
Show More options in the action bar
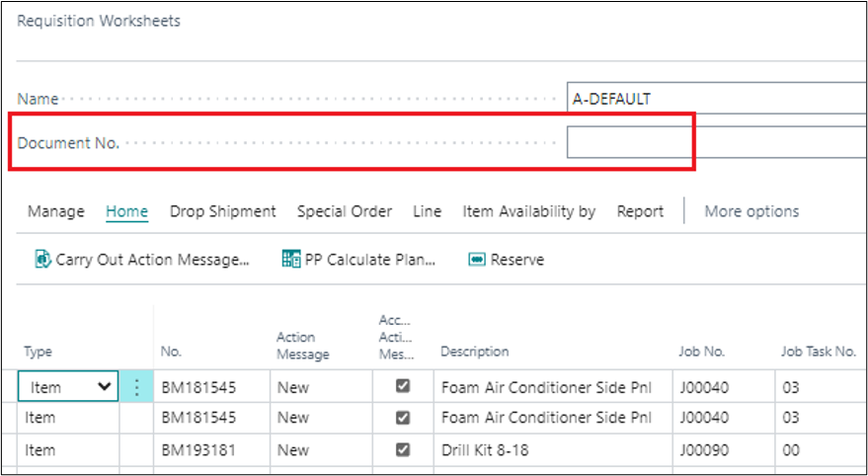(x=751, y=211)
